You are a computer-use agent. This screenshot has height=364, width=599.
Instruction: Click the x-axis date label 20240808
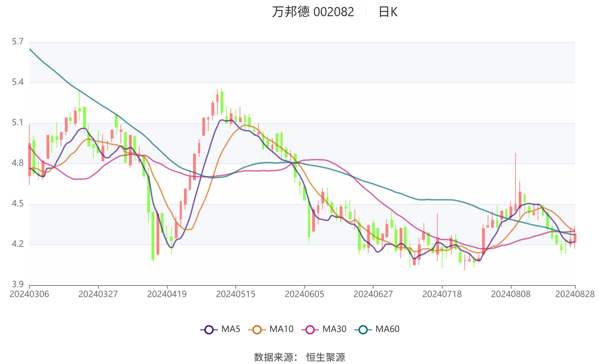pos(511,294)
